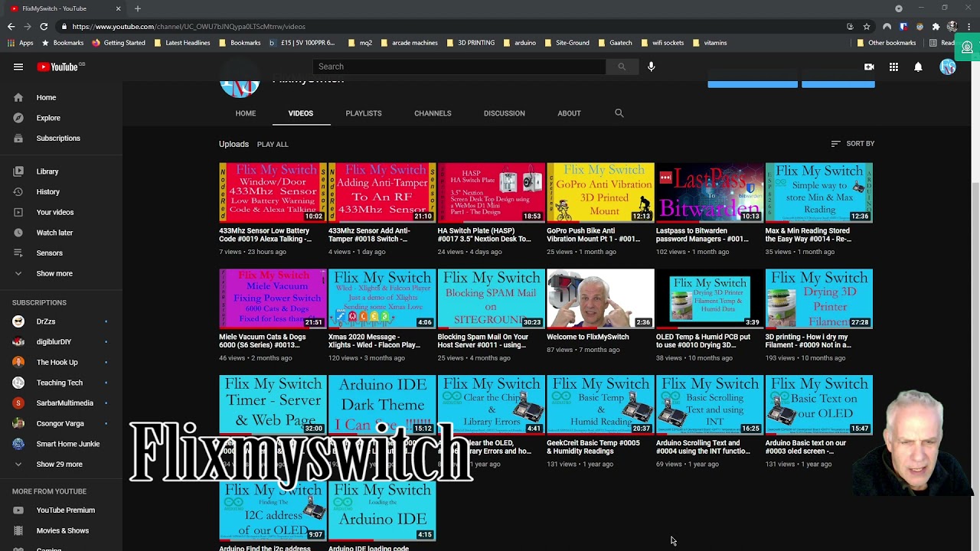Open GeekCreit Basic Temp video title
980x551 pixels.
[x=593, y=447]
